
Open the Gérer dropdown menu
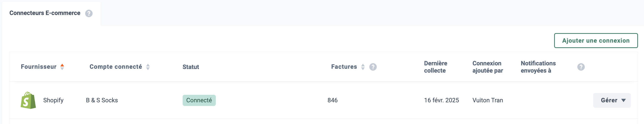612,100
